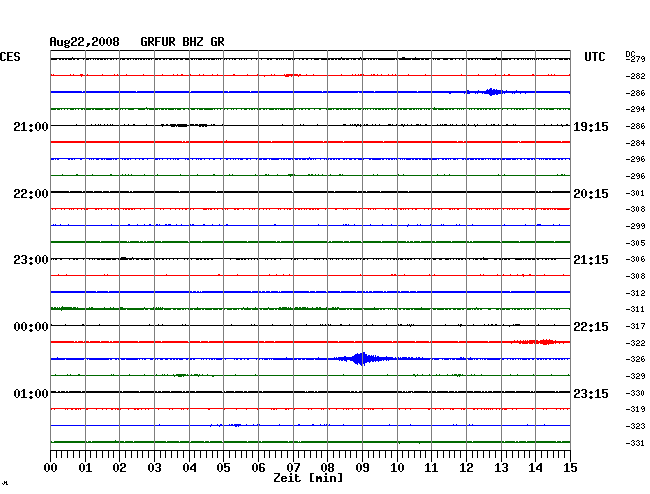The height and width of the screenshot is (494, 650).
Task: Click the 21:15 UTC time label
Action: [x=591, y=260]
